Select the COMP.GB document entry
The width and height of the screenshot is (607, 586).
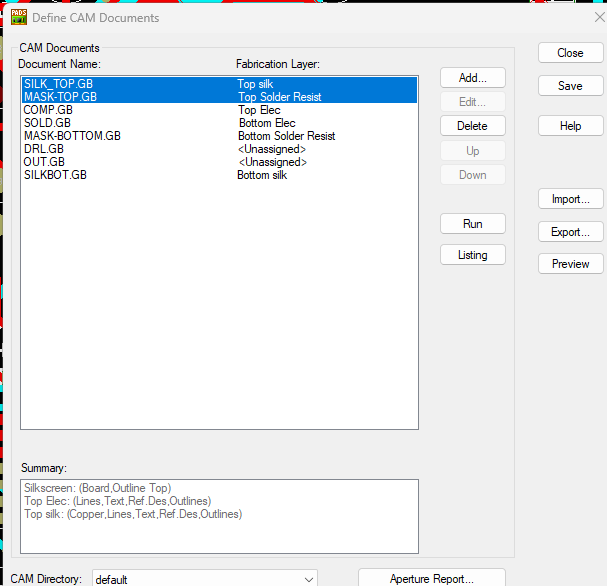tap(48, 110)
